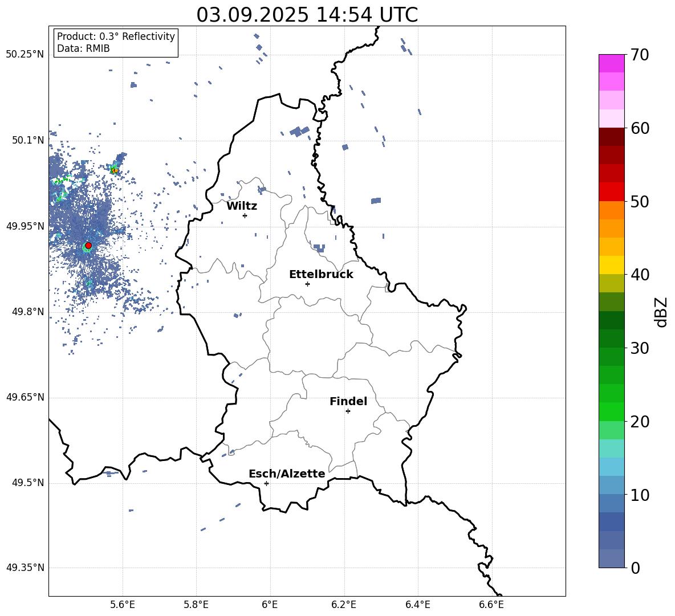Click the 49.65°N latitude label
The image size is (675, 616).
click(25, 397)
